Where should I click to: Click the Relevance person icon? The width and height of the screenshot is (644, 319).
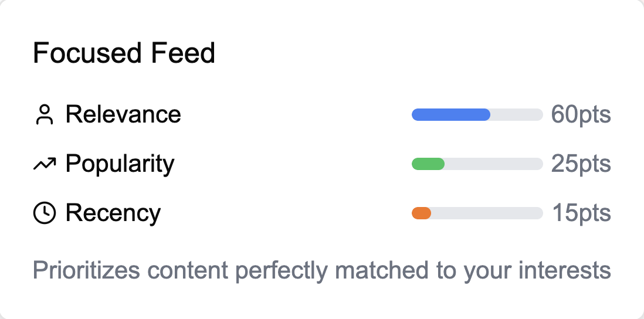click(x=45, y=115)
